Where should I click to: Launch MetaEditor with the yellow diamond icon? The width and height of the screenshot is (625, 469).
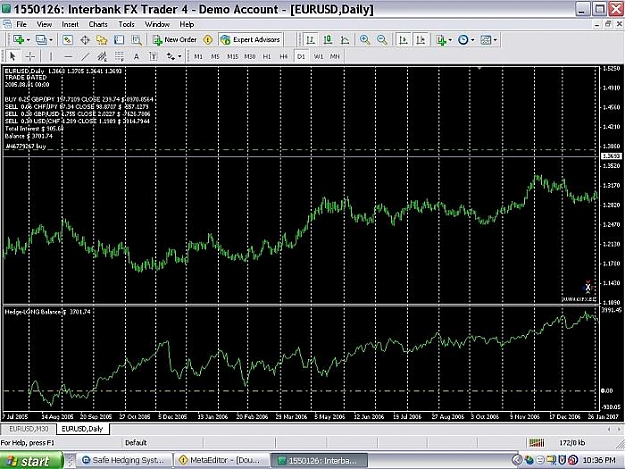208,40
